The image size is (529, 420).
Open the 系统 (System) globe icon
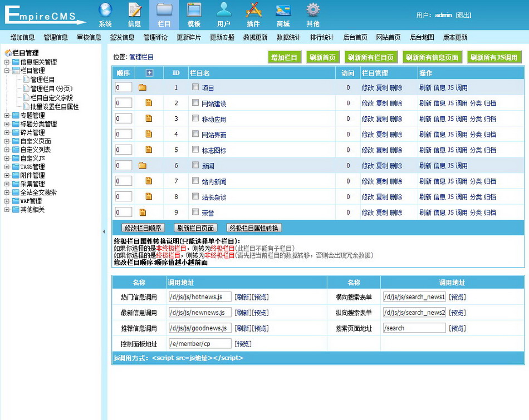click(105, 11)
